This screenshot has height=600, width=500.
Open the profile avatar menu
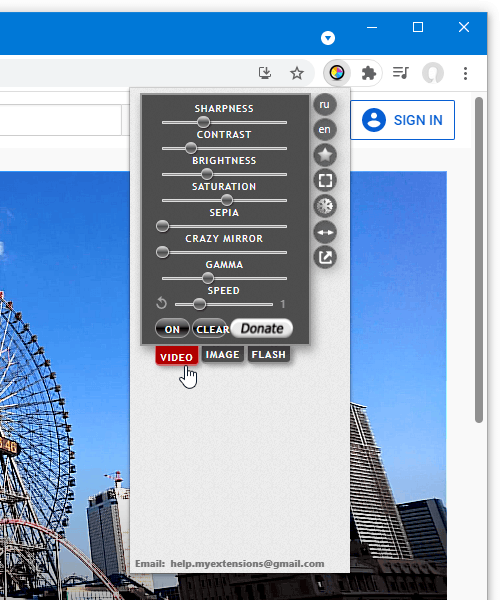(433, 73)
